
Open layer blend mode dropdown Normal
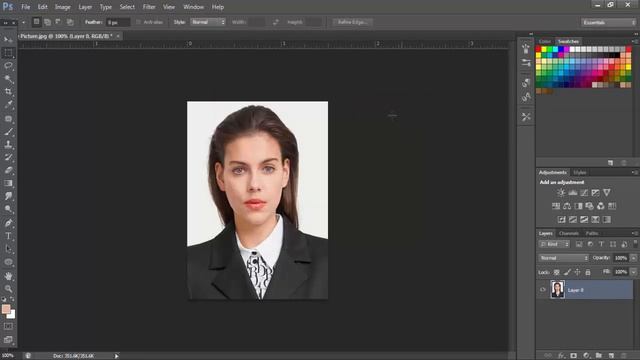pyautogui.click(x=564, y=258)
